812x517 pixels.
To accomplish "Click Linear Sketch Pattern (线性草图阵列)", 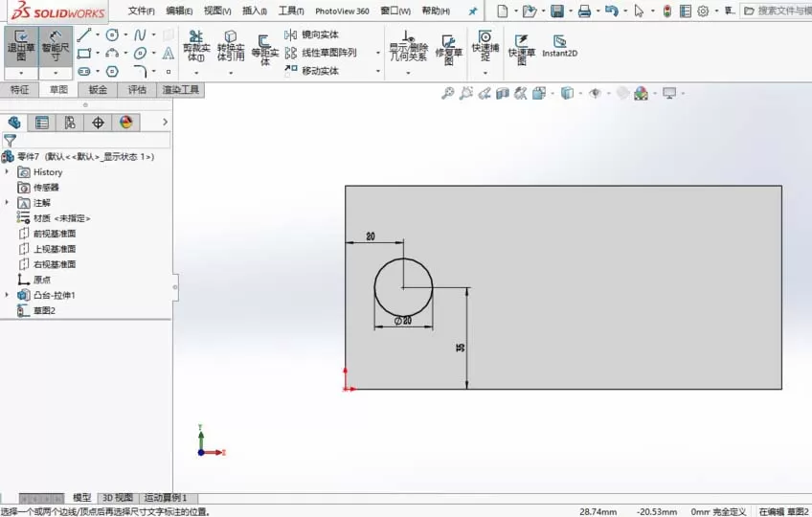I will [321, 53].
